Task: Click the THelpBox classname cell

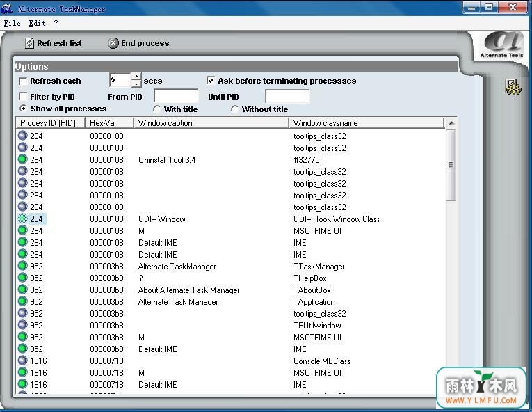Action: 310,278
